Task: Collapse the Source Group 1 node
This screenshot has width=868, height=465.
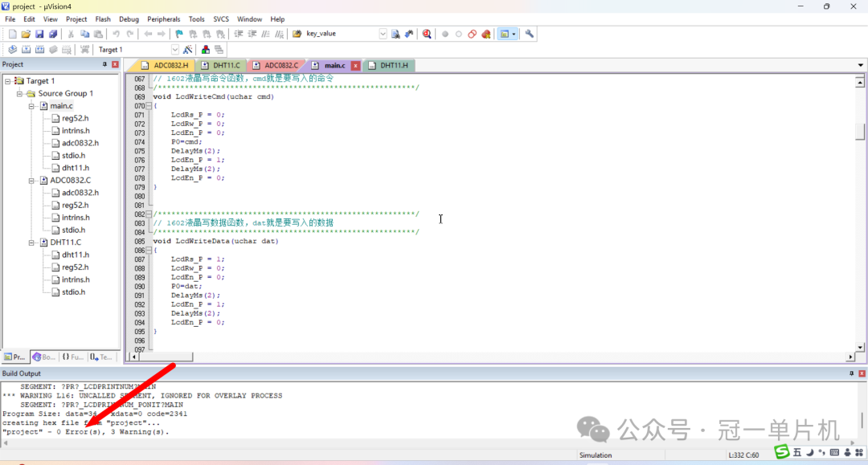Action: (x=19, y=93)
